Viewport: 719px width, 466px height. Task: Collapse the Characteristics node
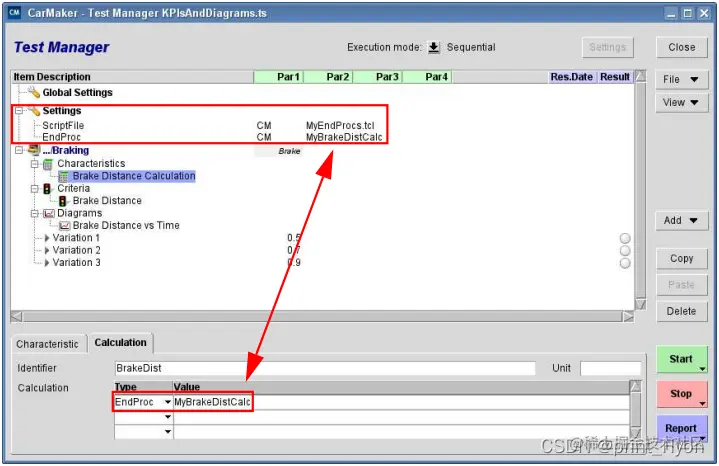coord(34,164)
